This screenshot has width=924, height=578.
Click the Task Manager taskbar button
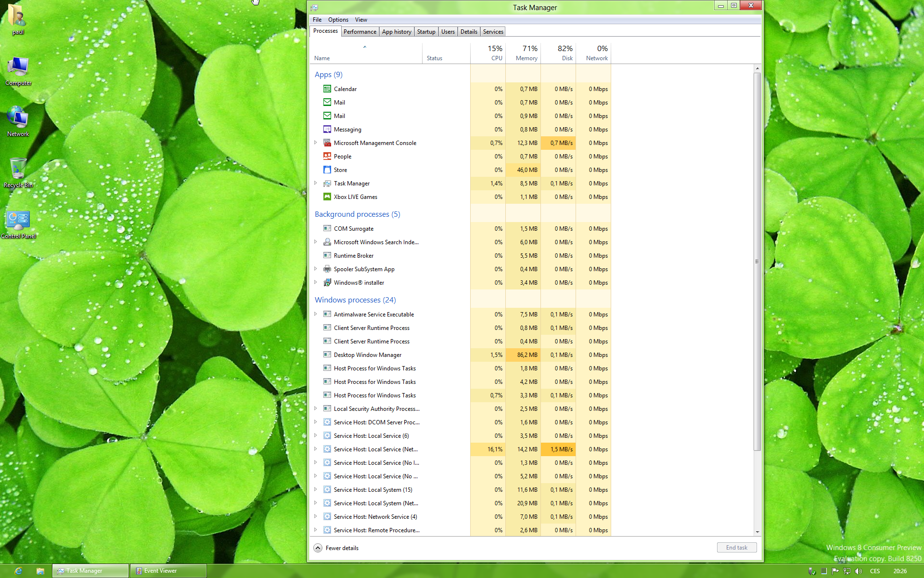(90, 571)
